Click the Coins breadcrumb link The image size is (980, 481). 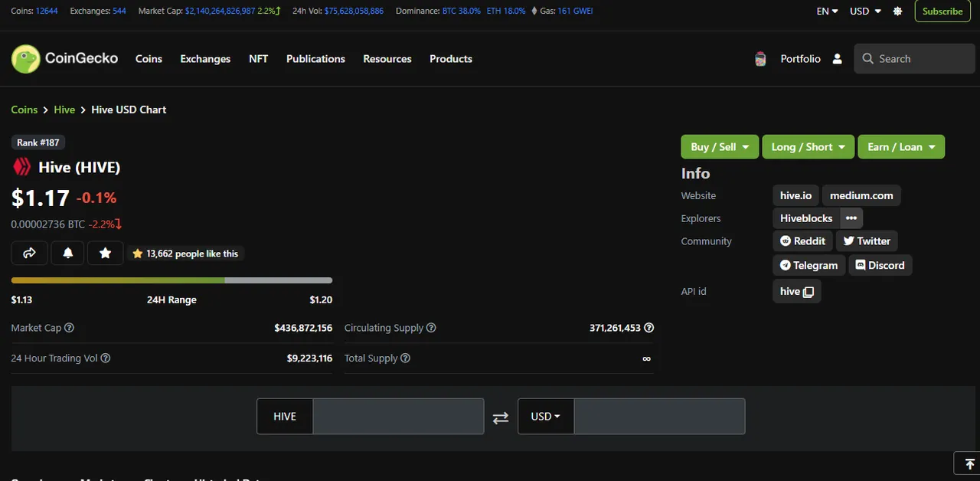(x=24, y=110)
